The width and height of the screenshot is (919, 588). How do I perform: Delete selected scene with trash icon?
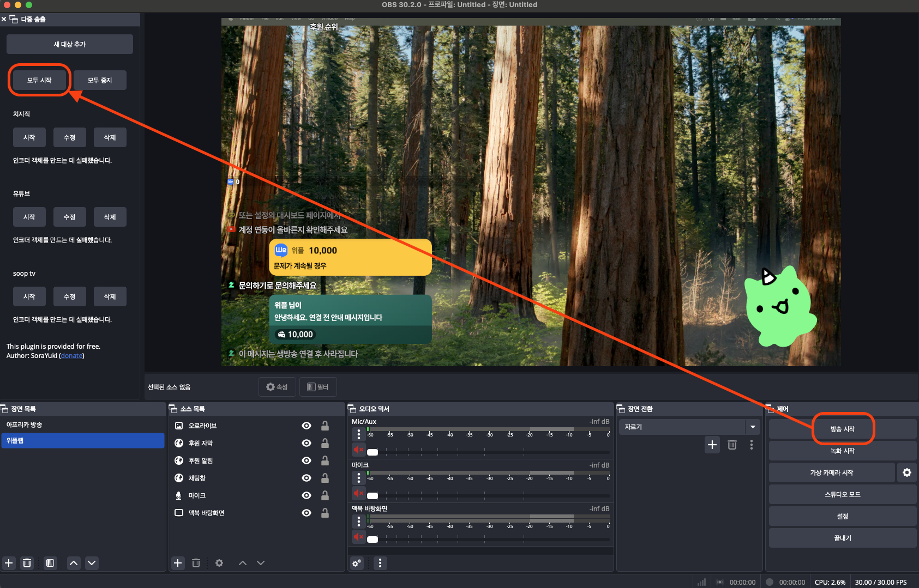coord(27,563)
